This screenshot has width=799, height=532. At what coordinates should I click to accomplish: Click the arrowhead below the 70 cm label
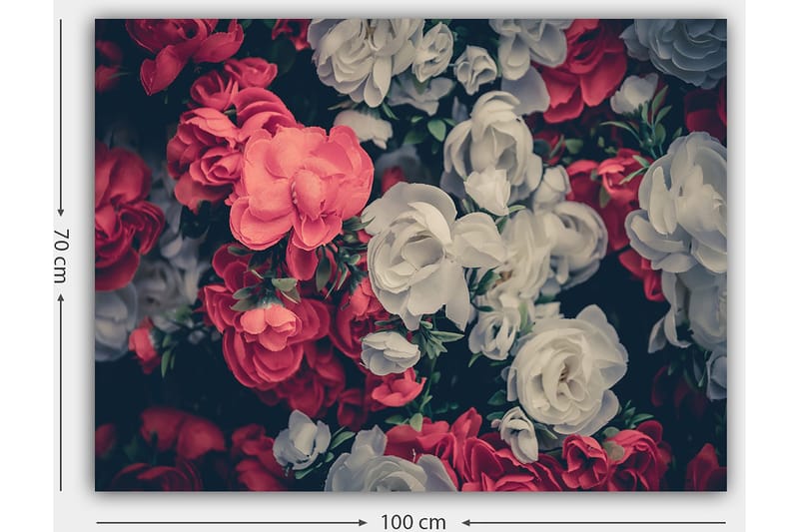[x=60, y=298]
